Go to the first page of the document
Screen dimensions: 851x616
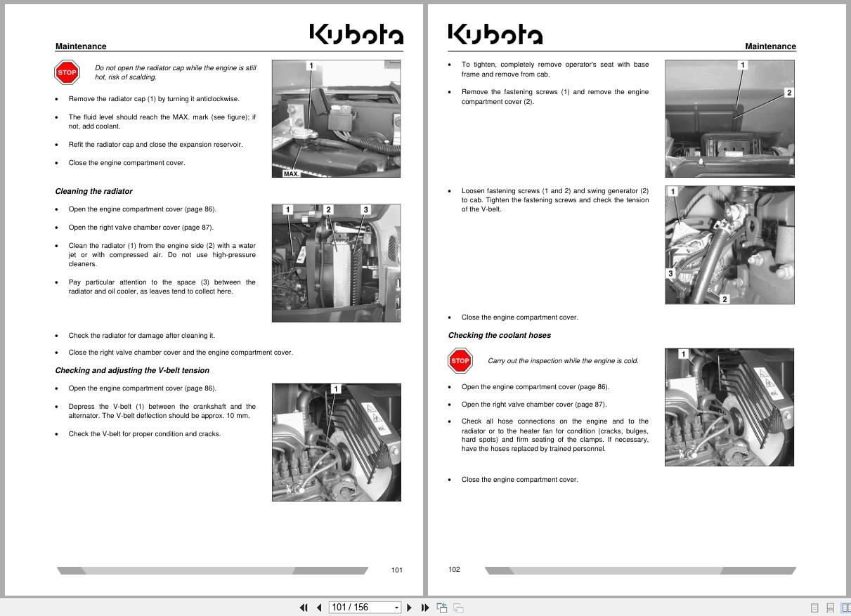(304, 607)
